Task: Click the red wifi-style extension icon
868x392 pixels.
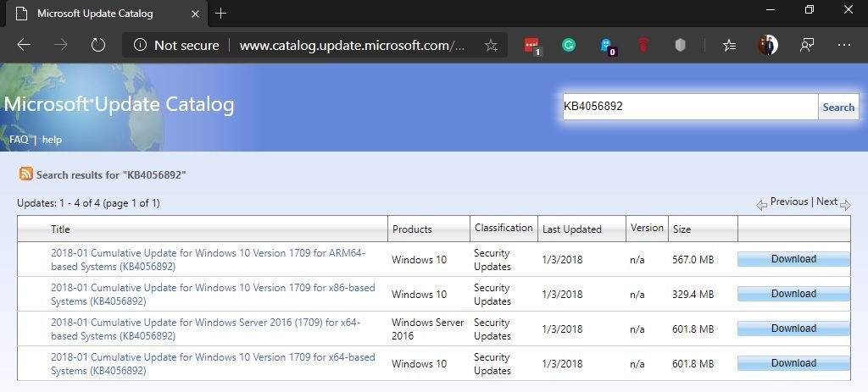Action: coord(643,46)
